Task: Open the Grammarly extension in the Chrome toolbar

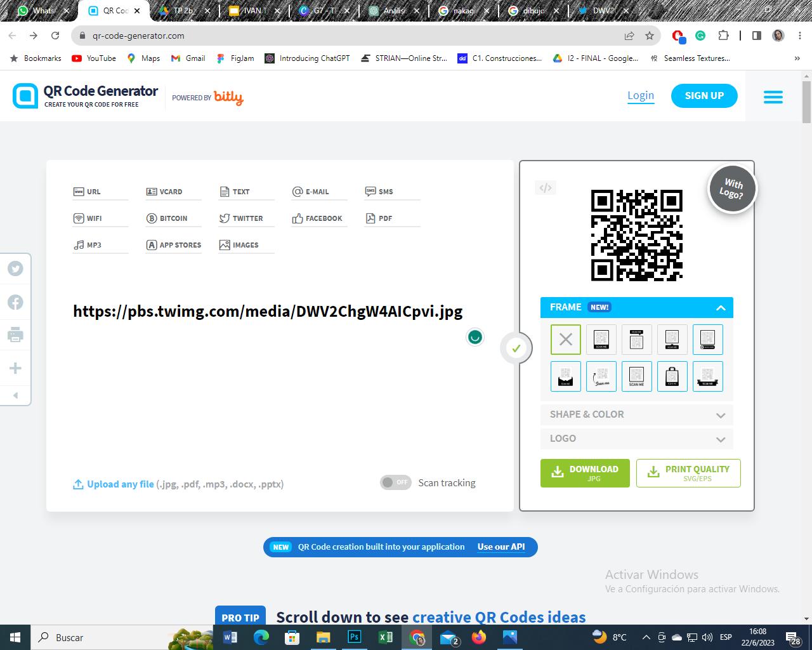Action: coord(700,36)
